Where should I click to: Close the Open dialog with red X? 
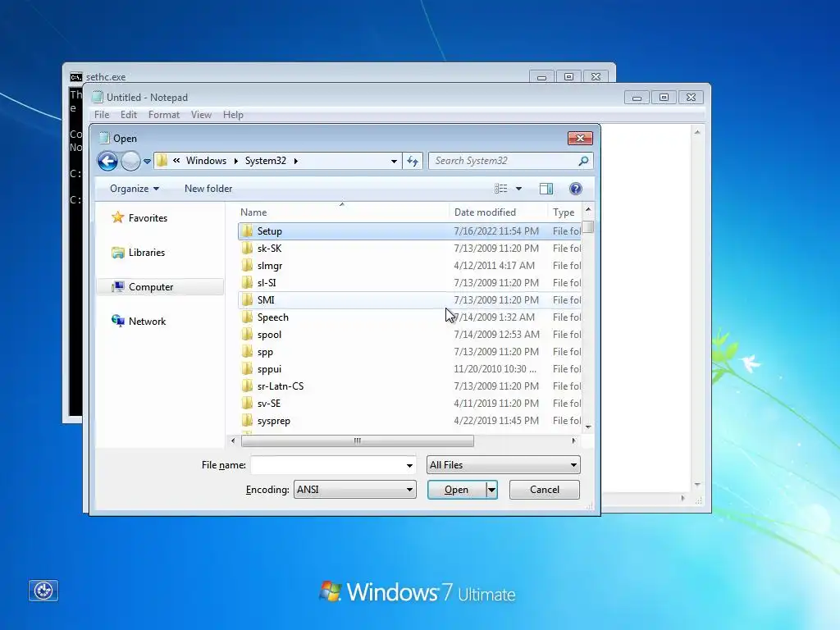point(580,138)
